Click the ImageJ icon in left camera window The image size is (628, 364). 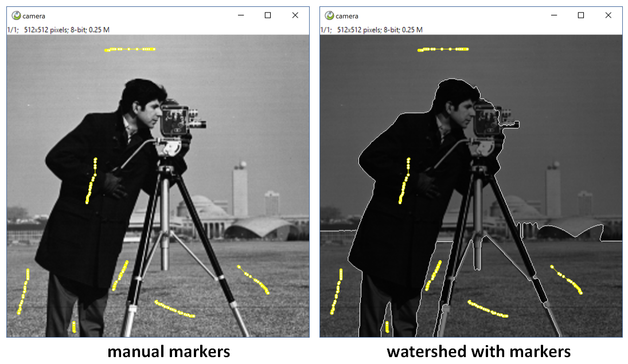(16, 15)
